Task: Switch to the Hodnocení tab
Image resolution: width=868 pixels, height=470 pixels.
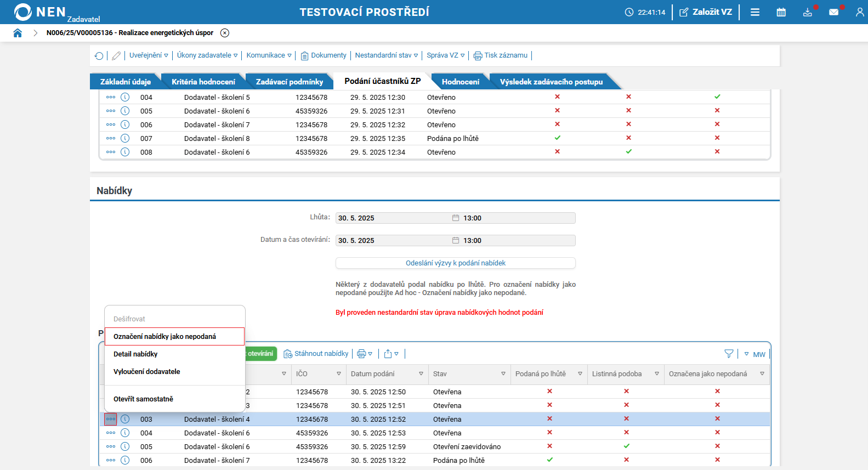Action: coord(460,82)
